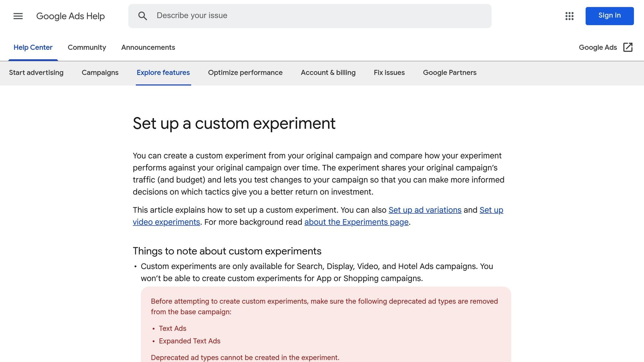Screen dimensions: 644x362
Task: Select the Campaigns category
Action: click(x=100, y=73)
